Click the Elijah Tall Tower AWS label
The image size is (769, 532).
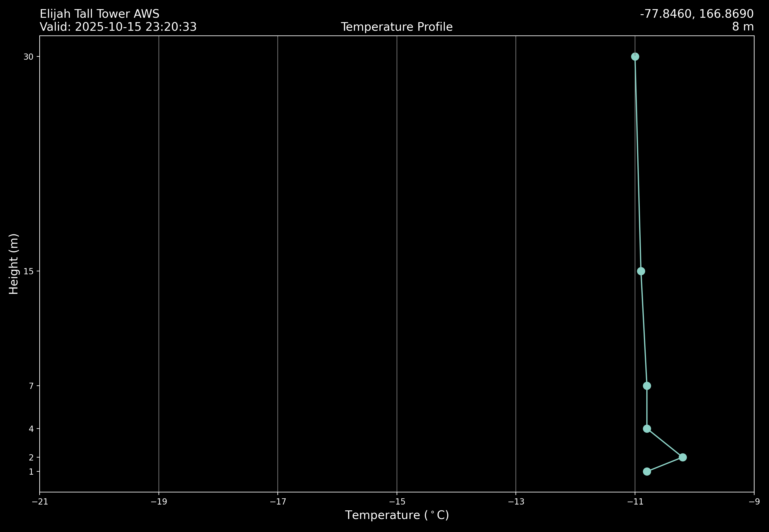point(99,14)
